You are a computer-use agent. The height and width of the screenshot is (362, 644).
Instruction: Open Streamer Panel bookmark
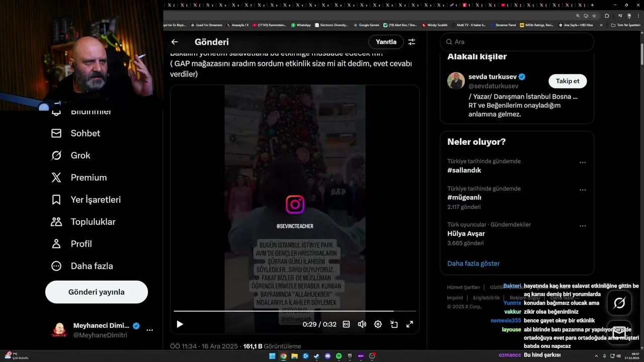pyautogui.click(x=503, y=25)
